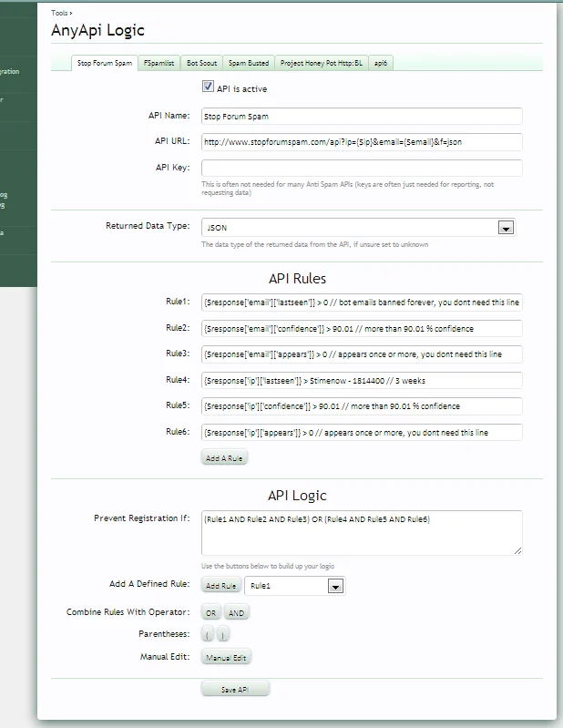This screenshot has width=563, height=728.
Task: Click the API Key hint text
Action: click(347, 189)
